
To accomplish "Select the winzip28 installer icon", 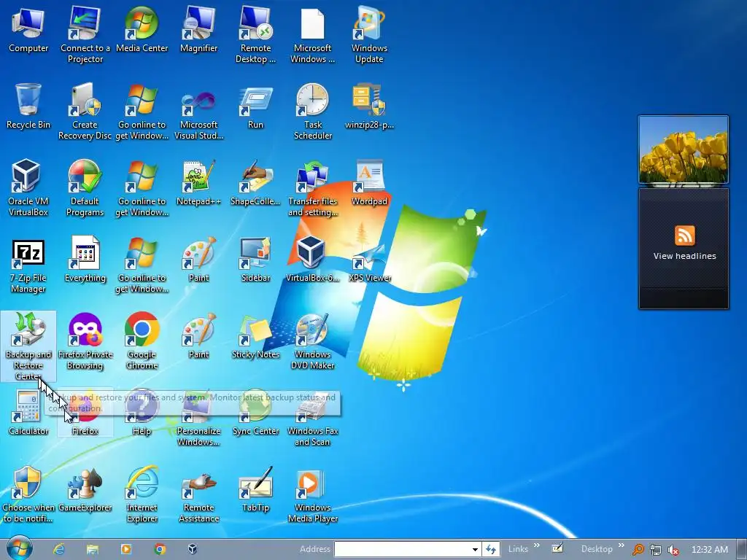I will pos(369,106).
